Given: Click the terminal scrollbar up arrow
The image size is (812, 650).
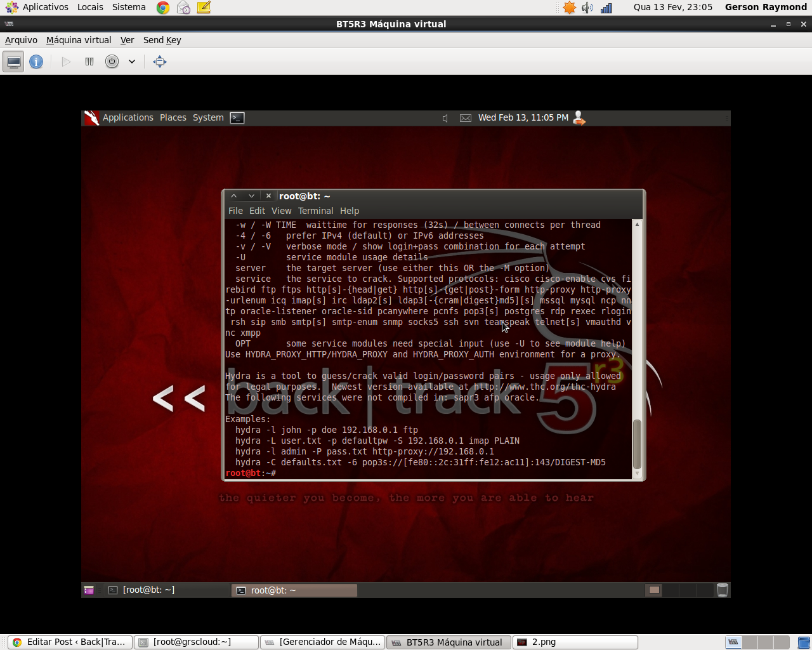Looking at the screenshot, I should pyautogui.click(x=637, y=224).
